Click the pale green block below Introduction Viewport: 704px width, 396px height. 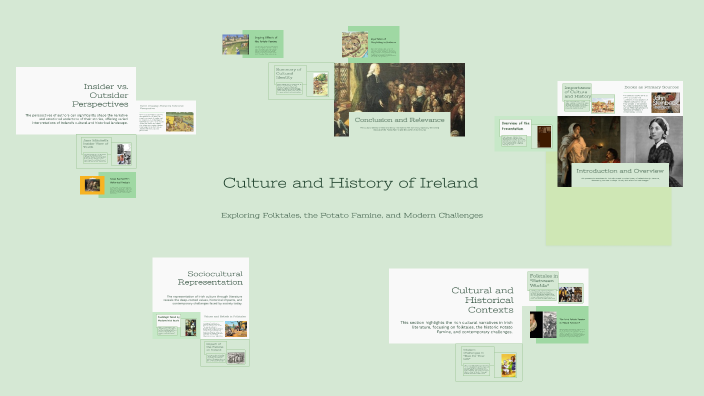click(x=608, y=216)
